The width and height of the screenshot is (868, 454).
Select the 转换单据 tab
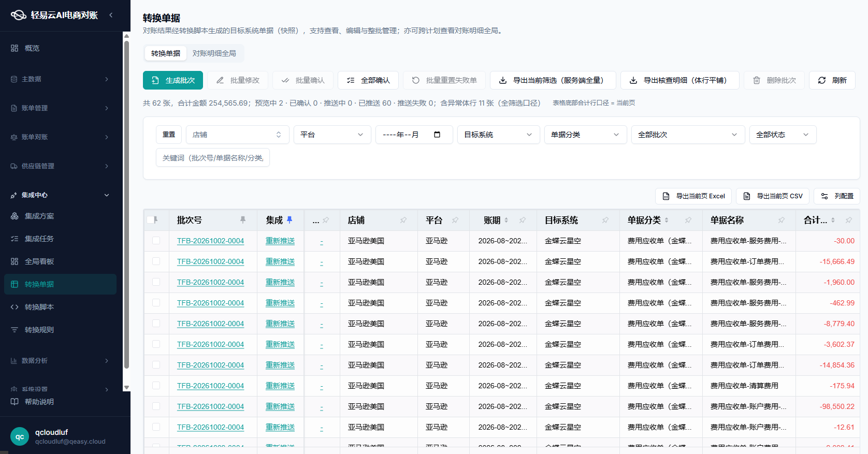pos(166,53)
